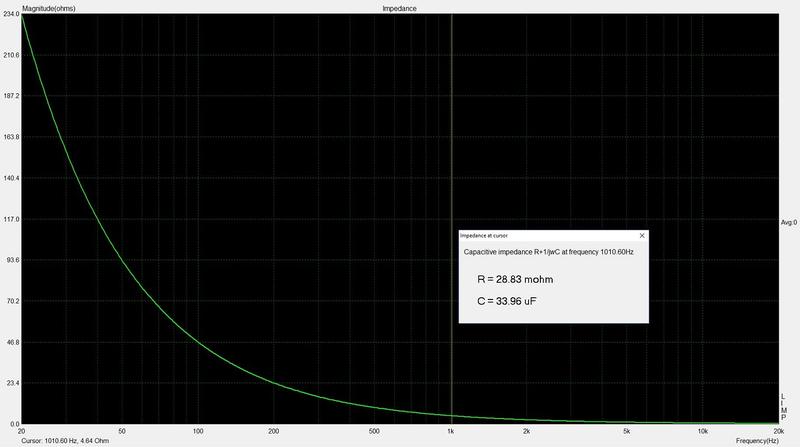The height and width of the screenshot is (447, 800).
Task: Click the cursor readout 1010.60 Hz, 4.64 Ohm
Action: point(65,441)
